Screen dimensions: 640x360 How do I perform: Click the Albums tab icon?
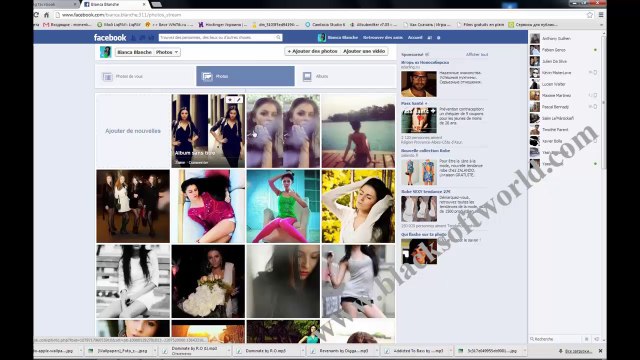(307, 76)
